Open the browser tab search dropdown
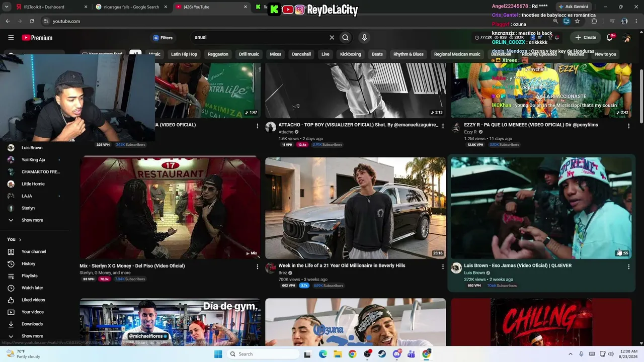644x362 pixels. (x=7, y=7)
